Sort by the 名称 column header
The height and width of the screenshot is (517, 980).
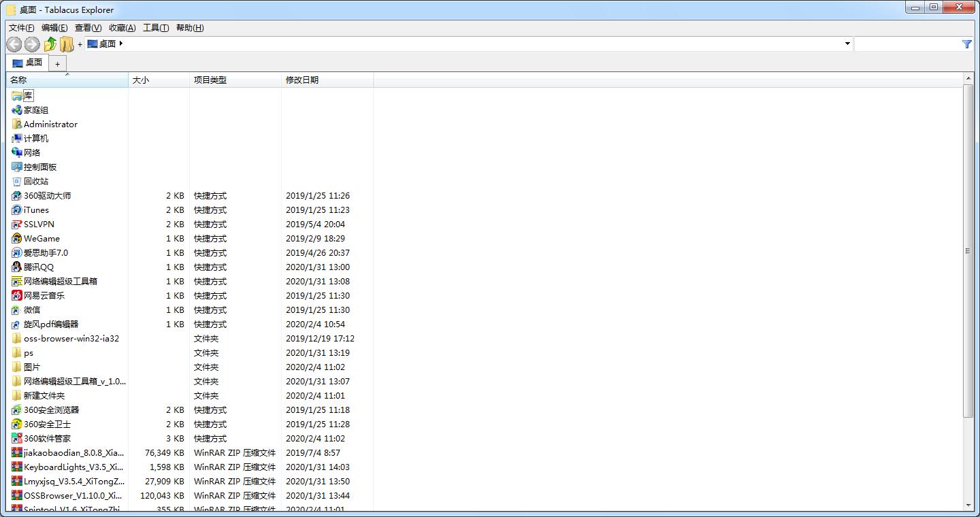(67, 80)
